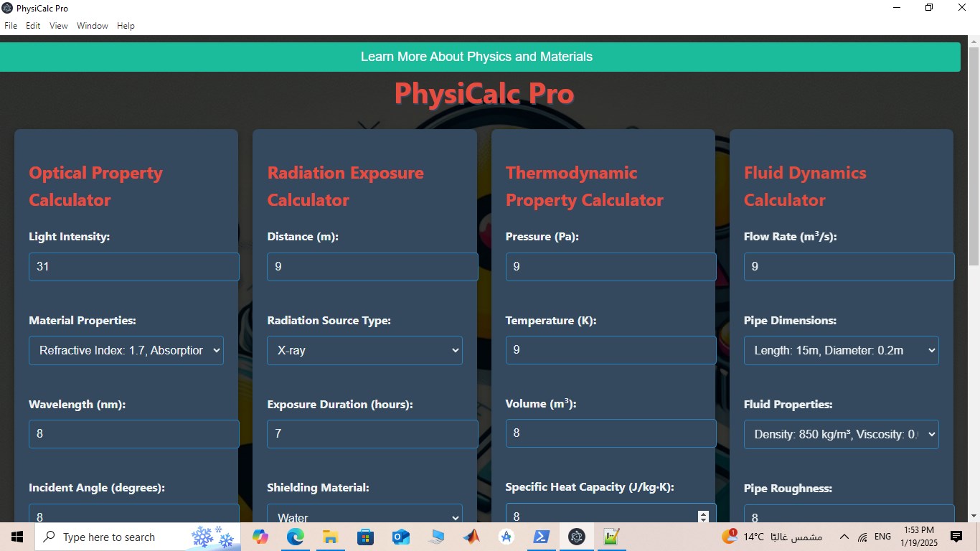
Task: Open the Fluid Properties dropdown
Action: 842,434
